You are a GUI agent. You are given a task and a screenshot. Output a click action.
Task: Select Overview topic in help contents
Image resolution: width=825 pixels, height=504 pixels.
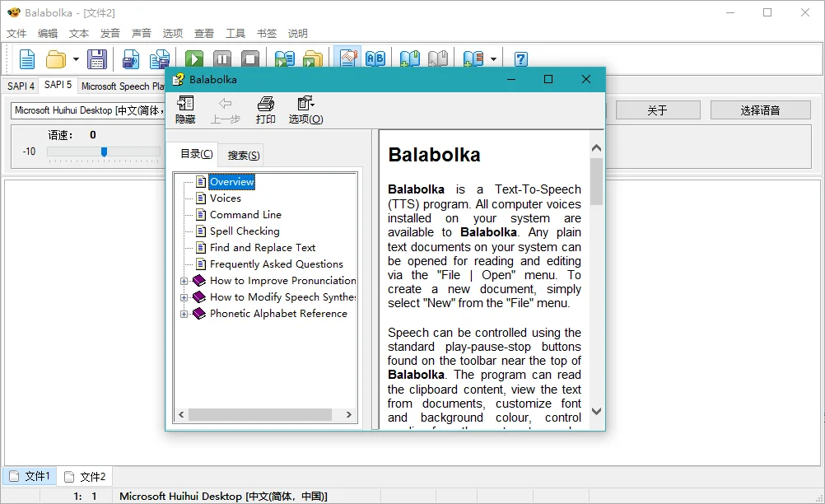tap(232, 181)
